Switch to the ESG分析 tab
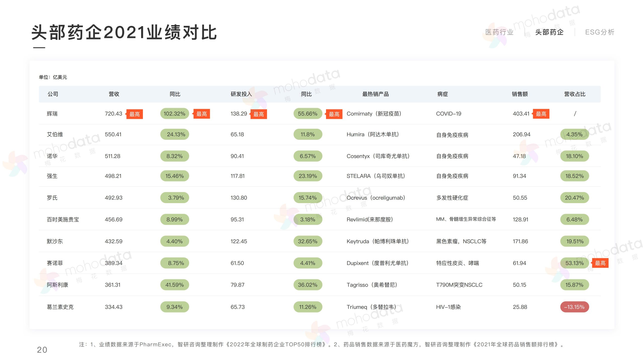 [x=599, y=32]
